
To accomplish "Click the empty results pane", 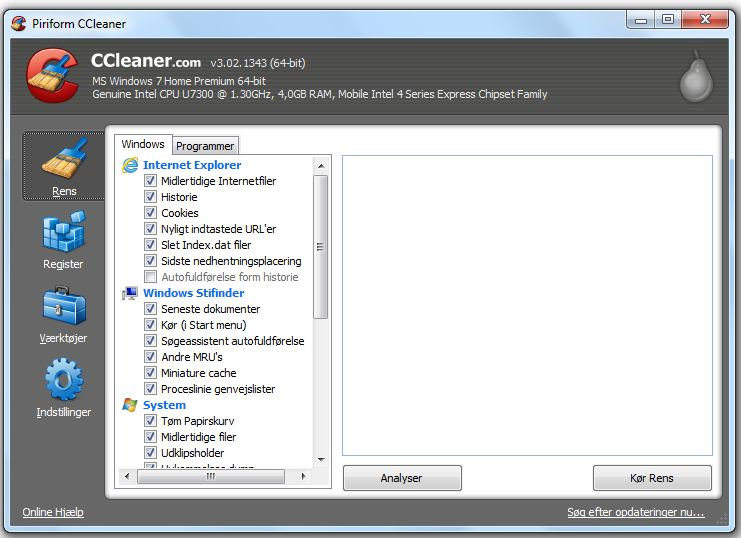I will pos(527,305).
